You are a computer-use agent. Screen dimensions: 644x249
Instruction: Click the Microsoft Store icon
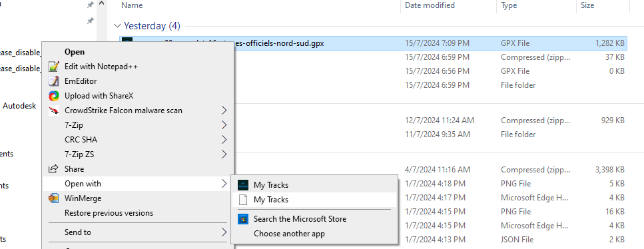243,219
